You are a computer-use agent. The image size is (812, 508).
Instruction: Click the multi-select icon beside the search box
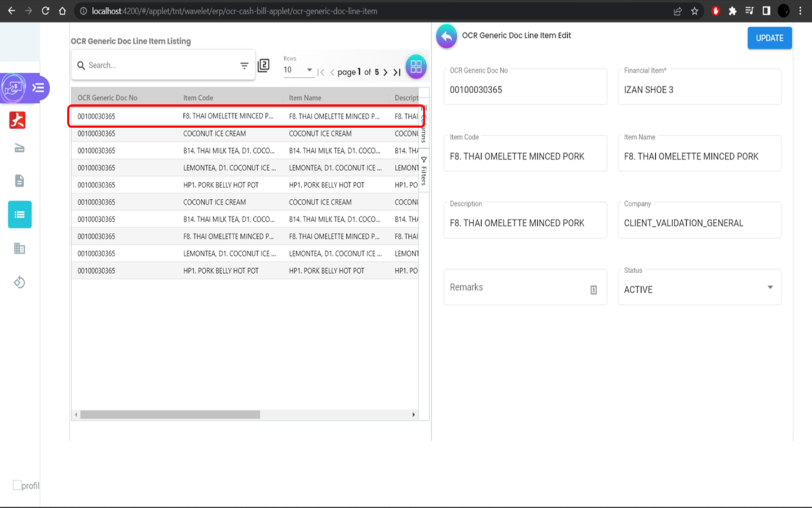tap(263, 65)
